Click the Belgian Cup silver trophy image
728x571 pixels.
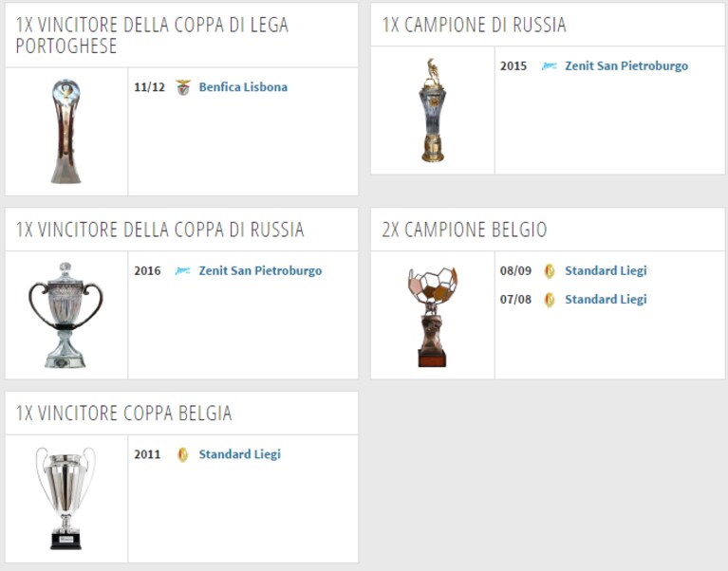(x=65, y=498)
